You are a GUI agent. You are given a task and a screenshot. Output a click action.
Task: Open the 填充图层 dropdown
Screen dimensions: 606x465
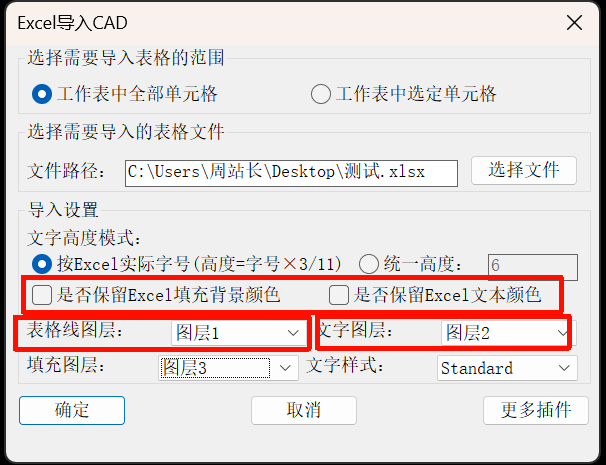pos(228,368)
